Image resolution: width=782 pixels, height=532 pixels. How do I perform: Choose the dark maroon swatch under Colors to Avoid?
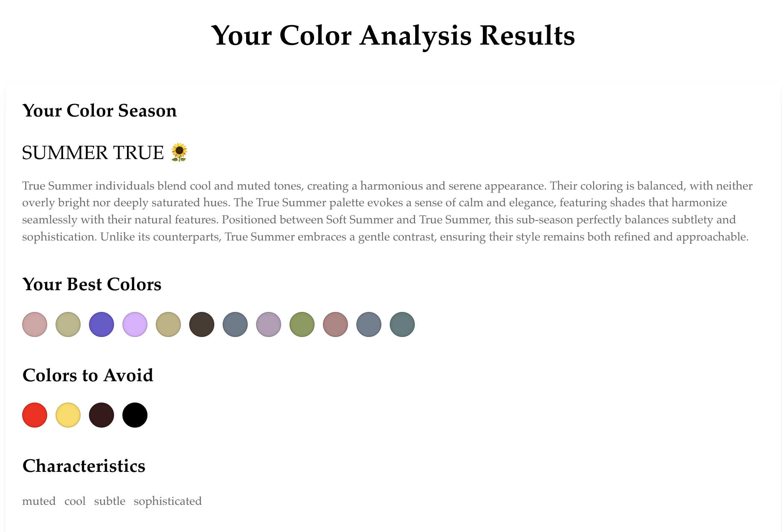coord(102,415)
